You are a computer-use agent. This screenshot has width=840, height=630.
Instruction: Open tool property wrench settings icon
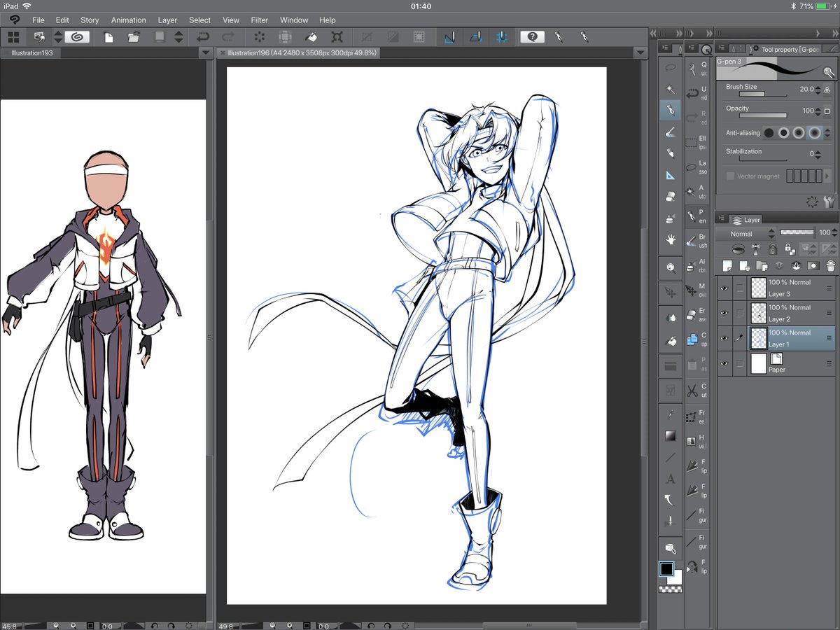coord(829,202)
